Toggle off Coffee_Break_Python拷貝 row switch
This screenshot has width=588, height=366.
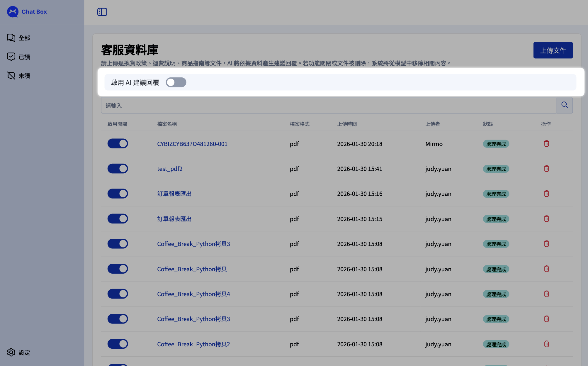tap(118, 269)
